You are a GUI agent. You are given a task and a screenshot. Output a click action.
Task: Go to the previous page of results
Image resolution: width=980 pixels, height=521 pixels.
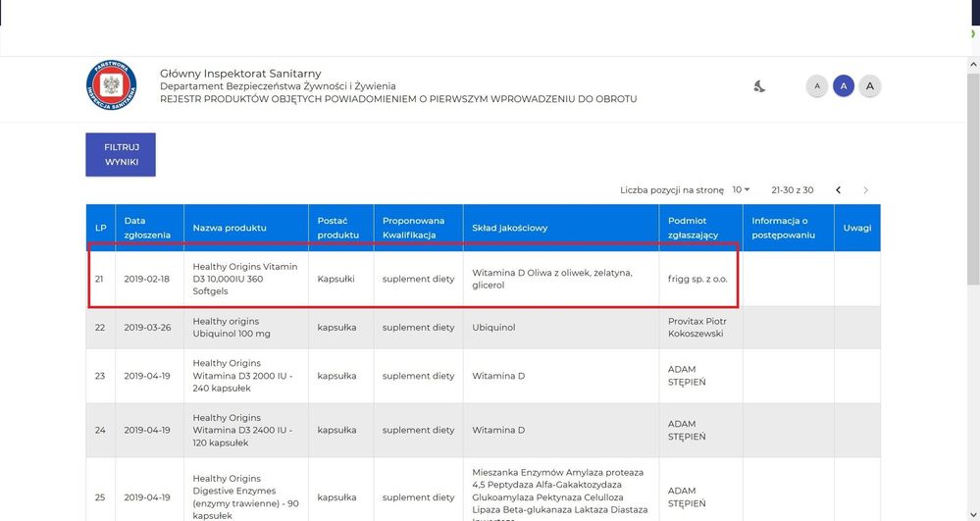[x=838, y=189]
